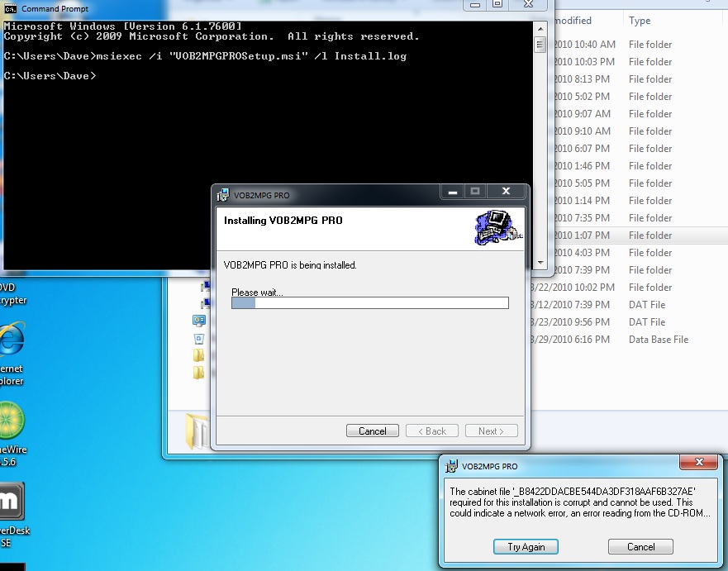Click the 'VOB2MPG PRO is being installed' text

pyautogui.click(x=290, y=265)
